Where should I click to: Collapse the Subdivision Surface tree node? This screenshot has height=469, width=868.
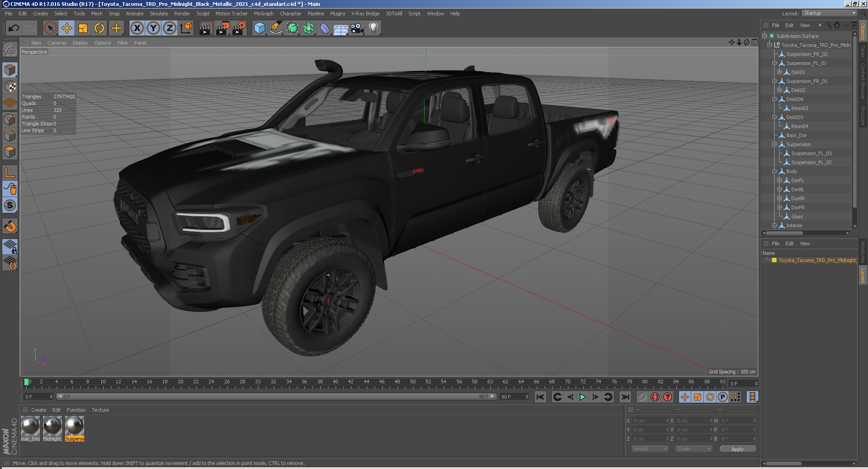click(x=765, y=36)
